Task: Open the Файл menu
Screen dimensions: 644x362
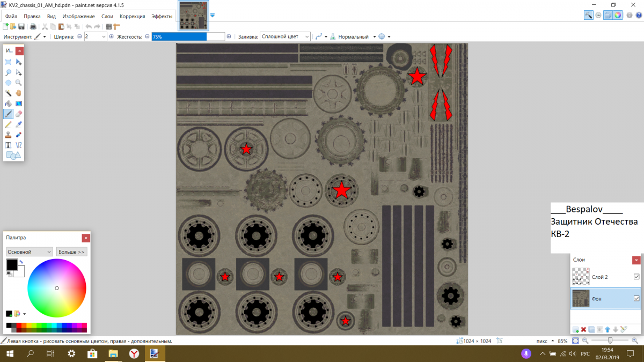Action: [11, 16]
